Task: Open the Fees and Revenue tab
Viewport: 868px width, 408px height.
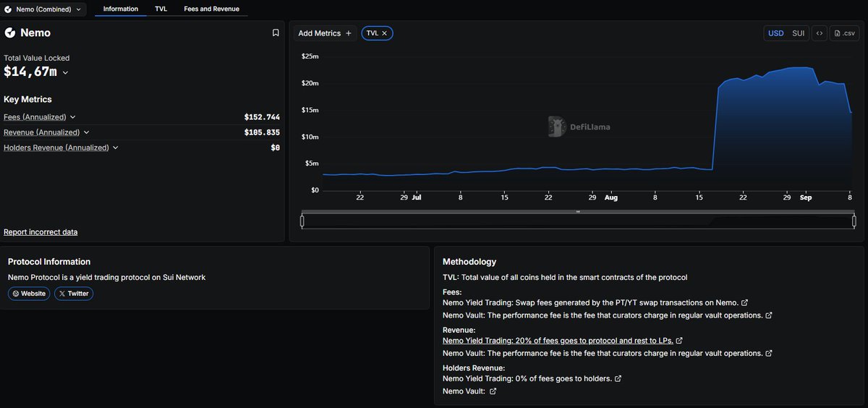Action: [x=211, y=9]
